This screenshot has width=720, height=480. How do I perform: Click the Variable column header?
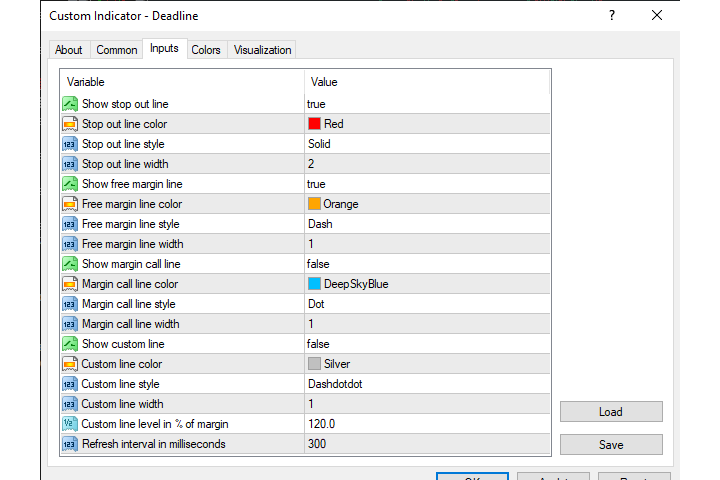[182, 82]
